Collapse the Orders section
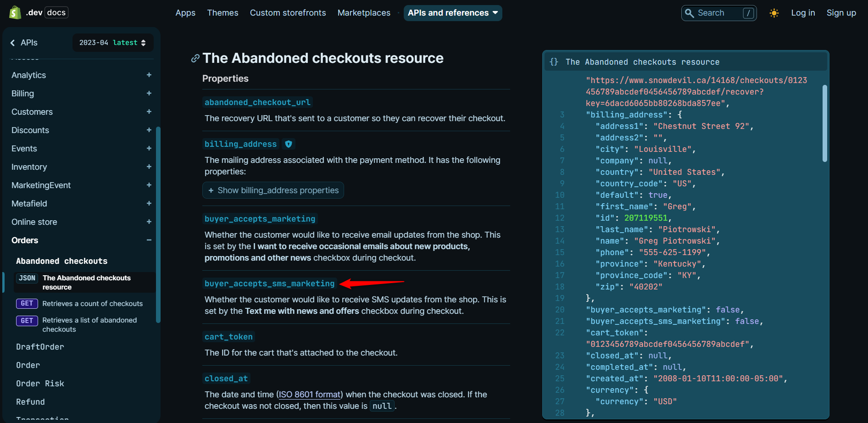Image resolution: width=868 pixels, height=423 pixels. [149, 240]
